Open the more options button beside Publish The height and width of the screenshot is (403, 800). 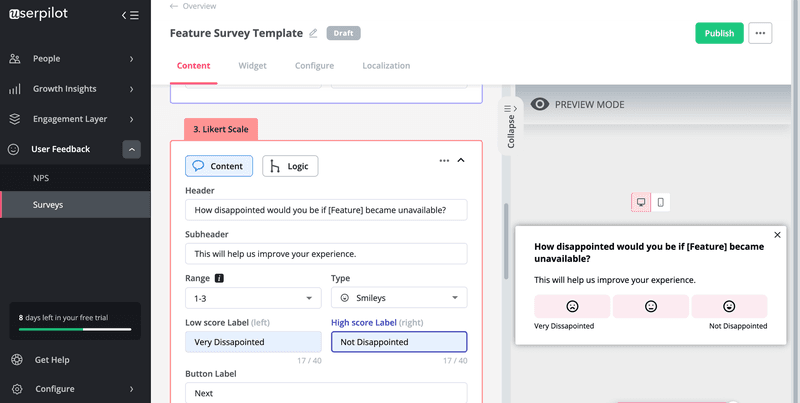point(760,33)
